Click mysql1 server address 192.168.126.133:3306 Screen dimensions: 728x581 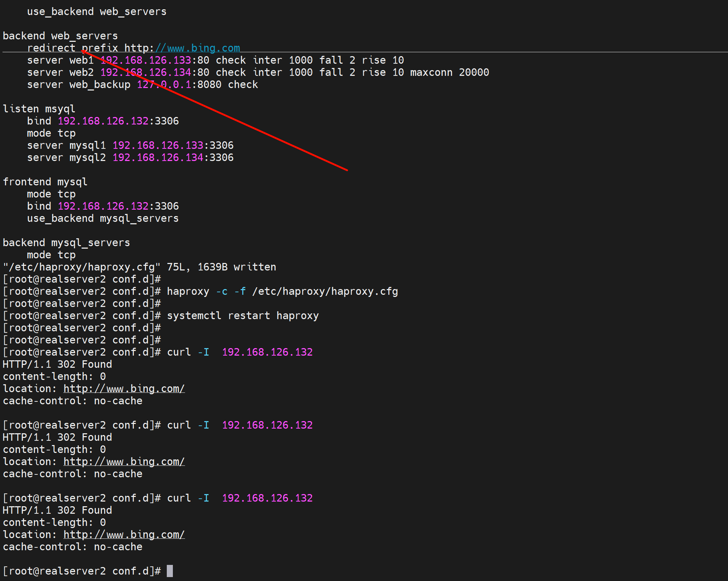coord(173,145)
